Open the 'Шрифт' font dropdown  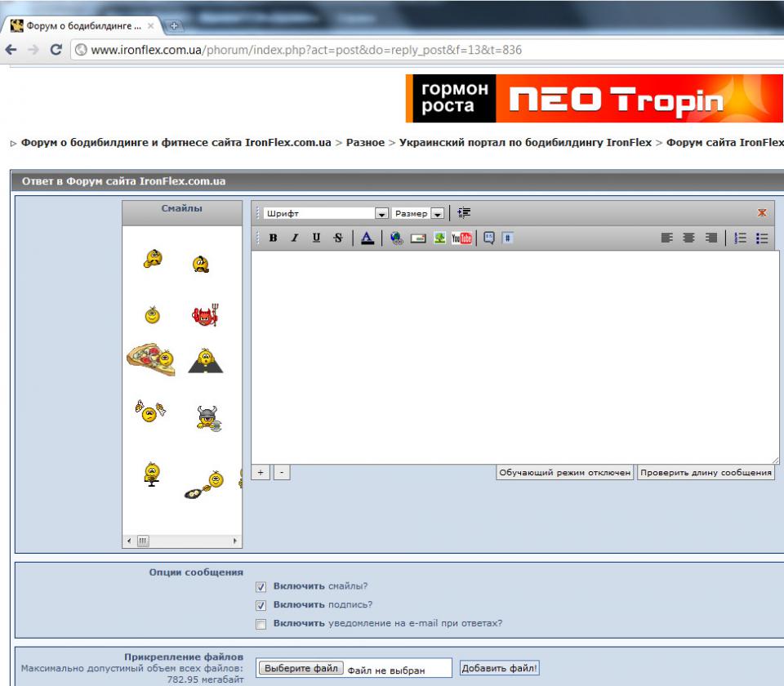[381, 214]
